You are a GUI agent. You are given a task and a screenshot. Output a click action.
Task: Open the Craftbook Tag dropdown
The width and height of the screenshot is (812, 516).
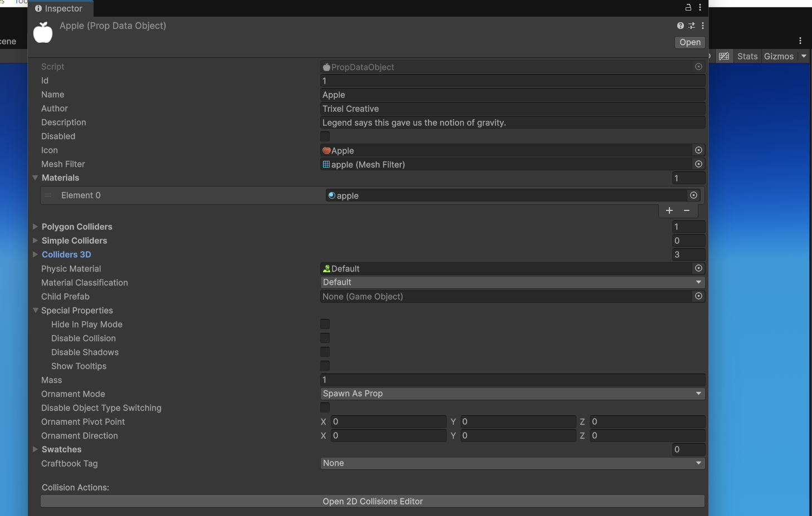[513, 463]
